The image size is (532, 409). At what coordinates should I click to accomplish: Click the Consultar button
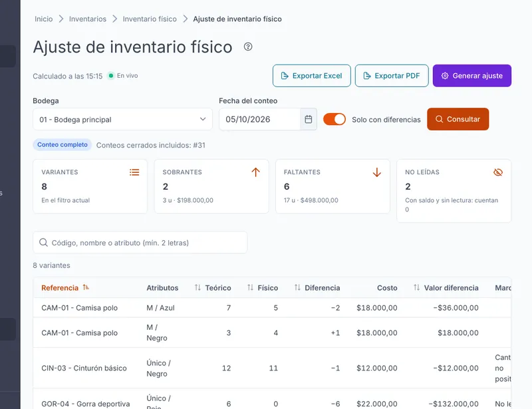coord(458,119)
